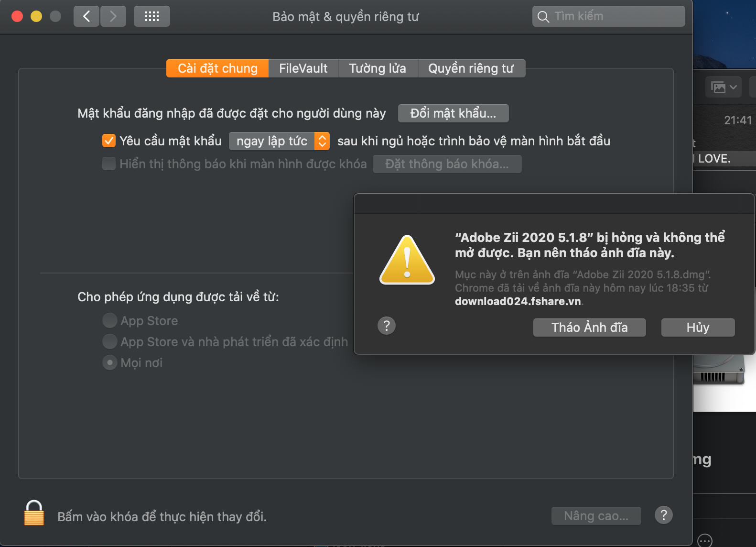Click the search magnifier icon
This screenshot has height=547, width=756.
[543, 17]
